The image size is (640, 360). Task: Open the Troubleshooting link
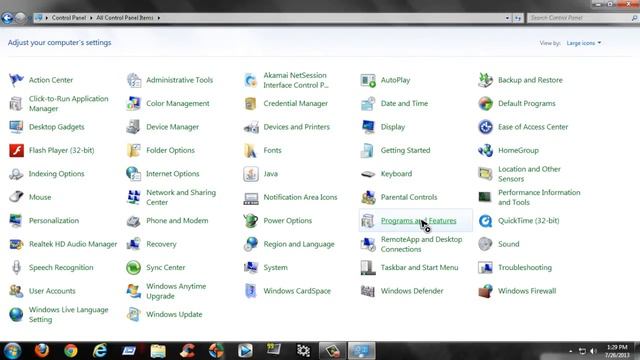point(525,268)
